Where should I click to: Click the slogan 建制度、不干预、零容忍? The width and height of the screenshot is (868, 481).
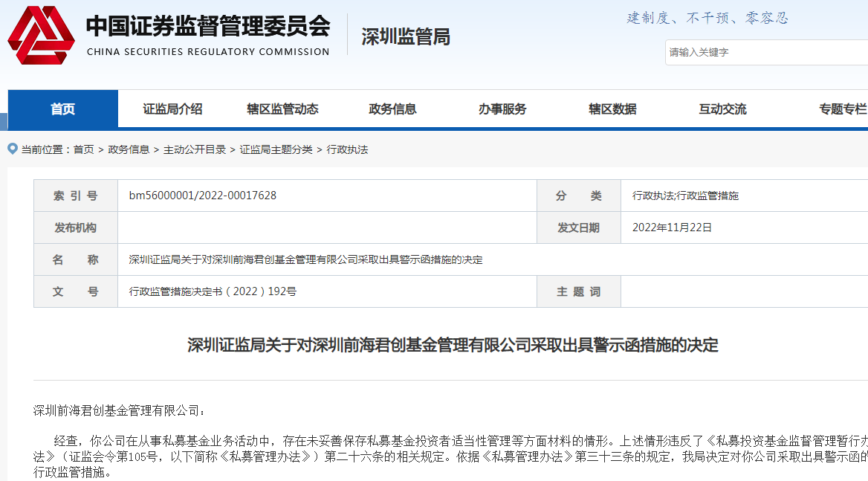pos(707,19)
